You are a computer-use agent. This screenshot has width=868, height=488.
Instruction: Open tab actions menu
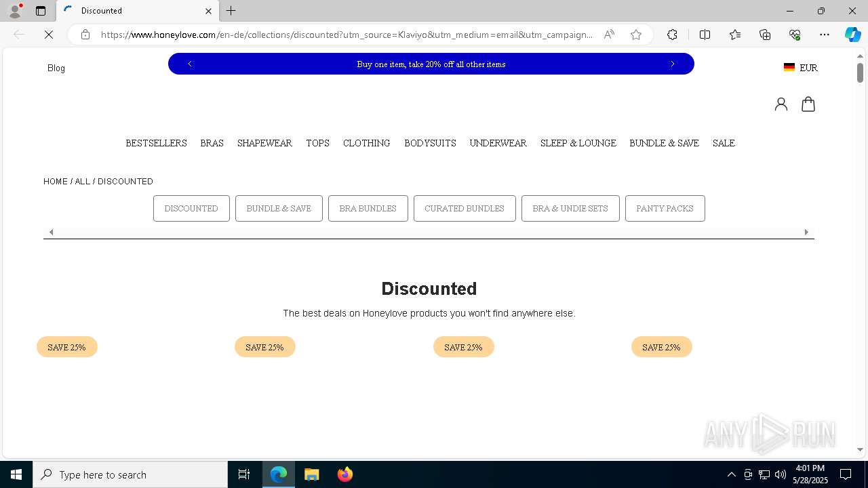[x=41, y=11]
